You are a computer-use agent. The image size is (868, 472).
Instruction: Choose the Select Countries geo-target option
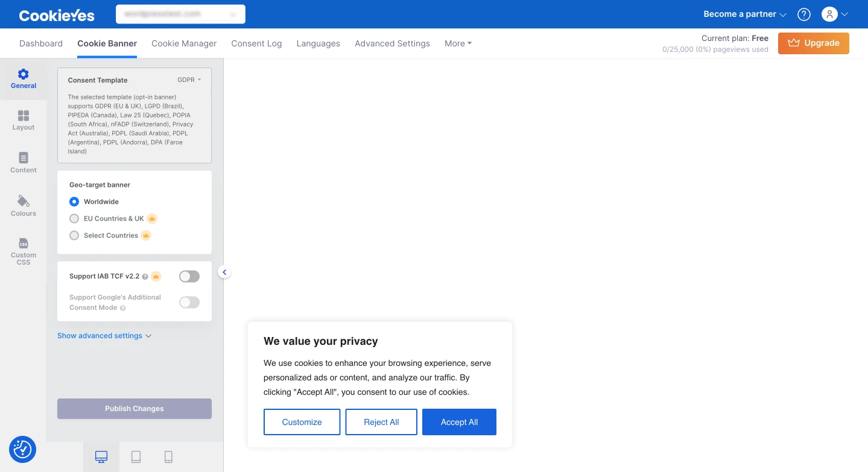74,235
